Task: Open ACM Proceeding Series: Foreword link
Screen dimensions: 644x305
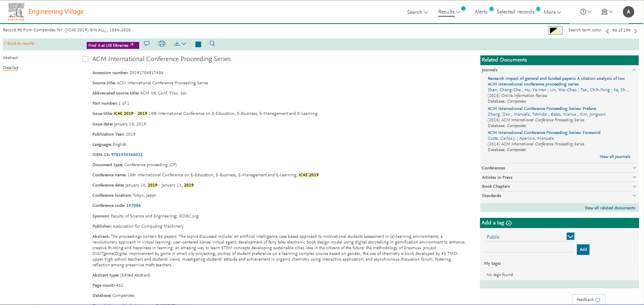Action: [544, 133]
